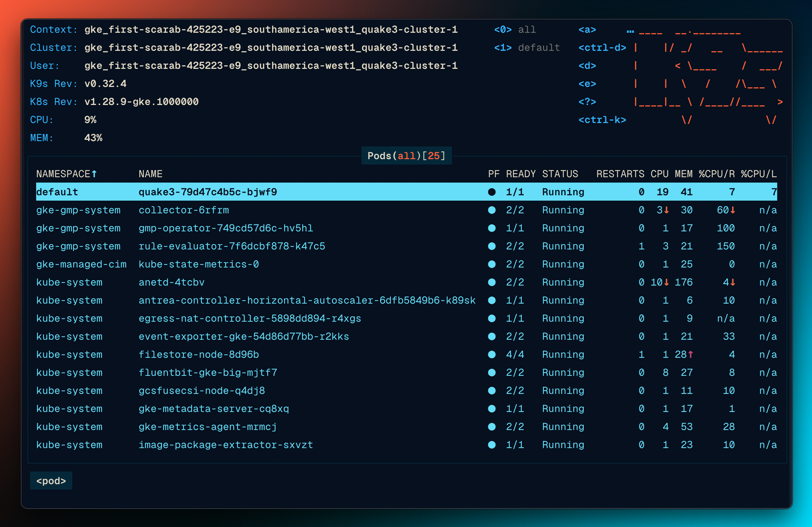812x527 pixels.
Task: Click the K9s Rev v0.32.4 value
Action: click(105, 84)
